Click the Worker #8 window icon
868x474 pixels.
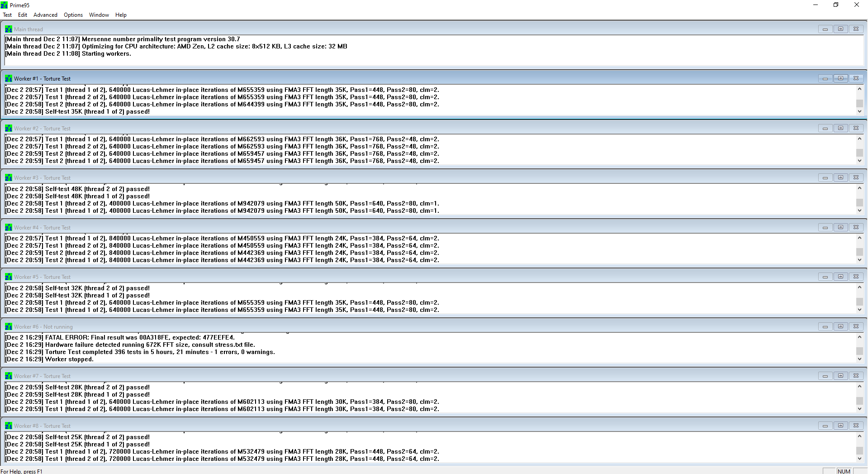pos(9,426)
